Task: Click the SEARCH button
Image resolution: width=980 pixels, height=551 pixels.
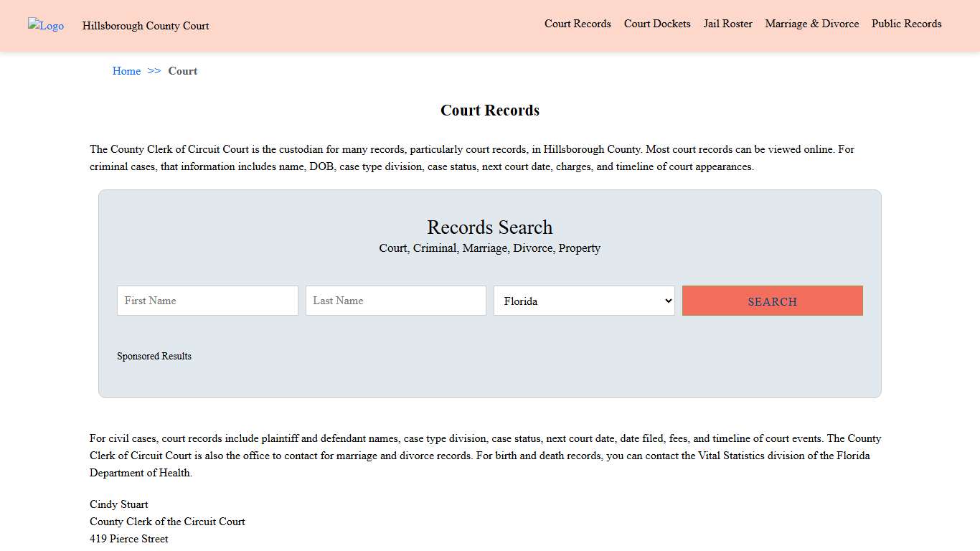Action: pos(772,301)
